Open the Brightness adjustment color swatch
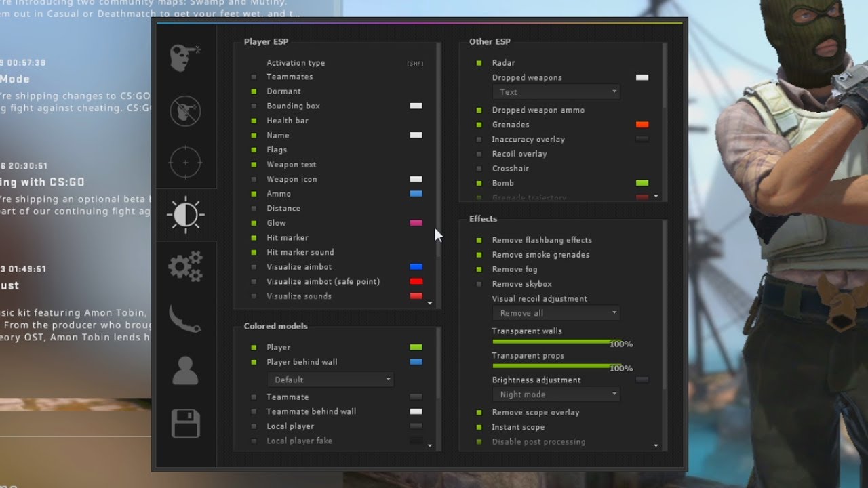 (642, 380)
